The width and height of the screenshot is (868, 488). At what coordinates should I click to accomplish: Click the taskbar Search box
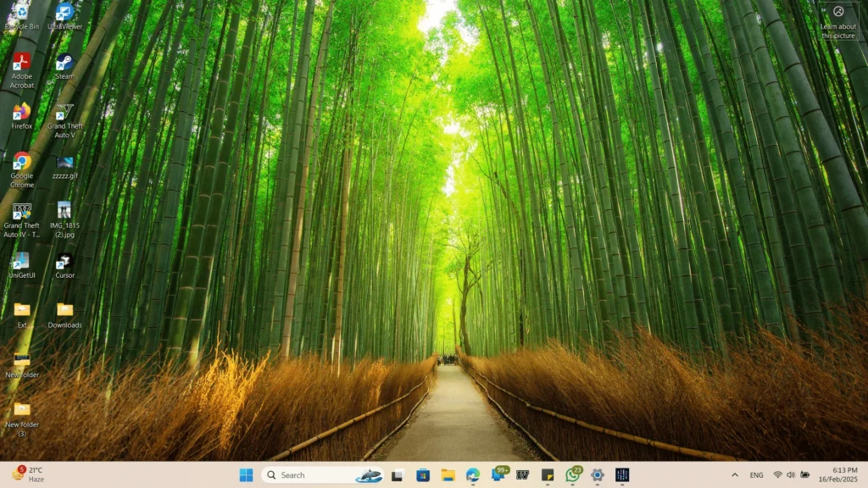coord(323,474)
